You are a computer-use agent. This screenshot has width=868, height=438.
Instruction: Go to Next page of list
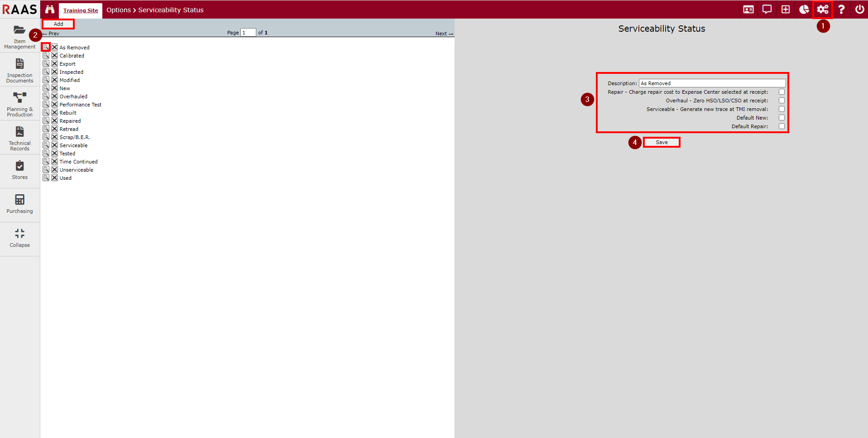[444, 34]
